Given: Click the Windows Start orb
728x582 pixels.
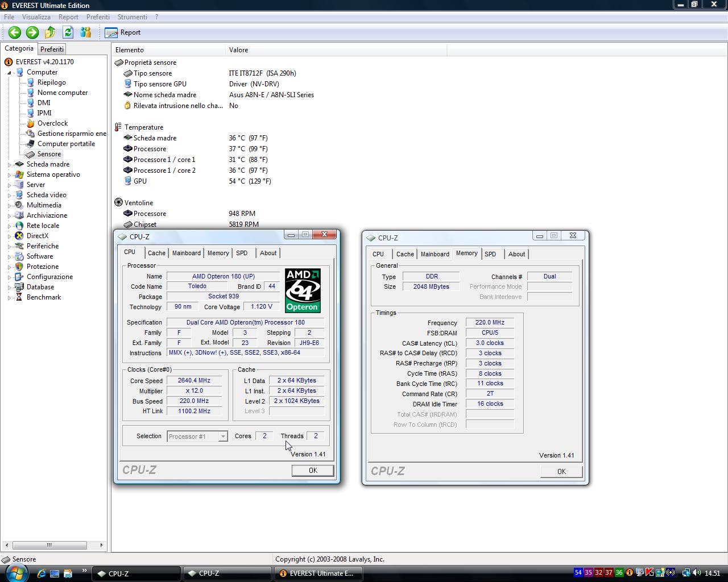Looking at the screenshot, I should tap(16, 573).
